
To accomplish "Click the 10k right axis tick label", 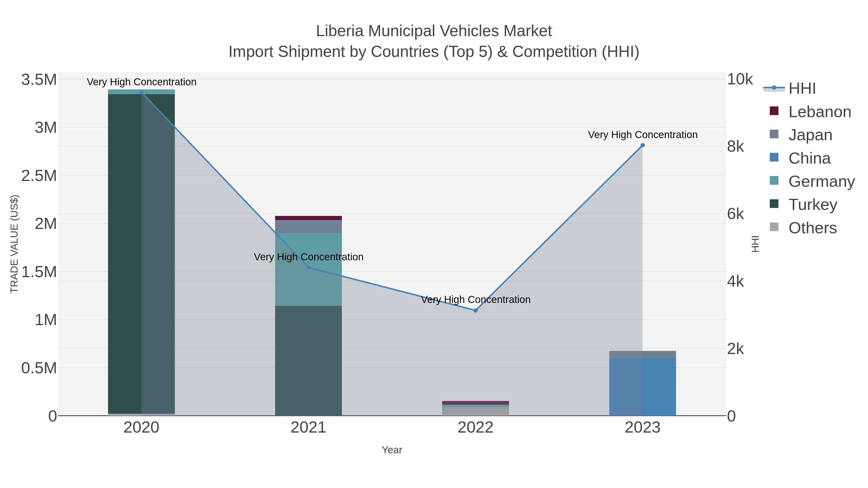I will click(740, 79).
